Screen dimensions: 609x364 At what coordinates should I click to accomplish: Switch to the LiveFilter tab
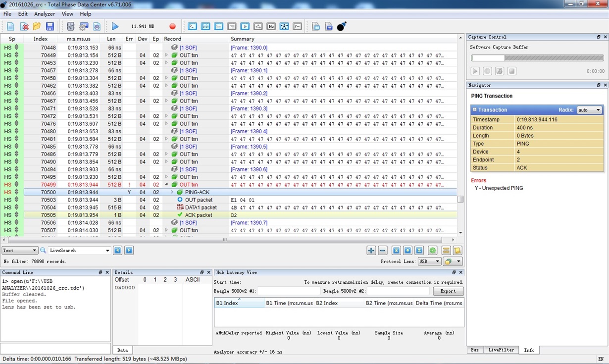pyautogui.click(x=501, y=350)
